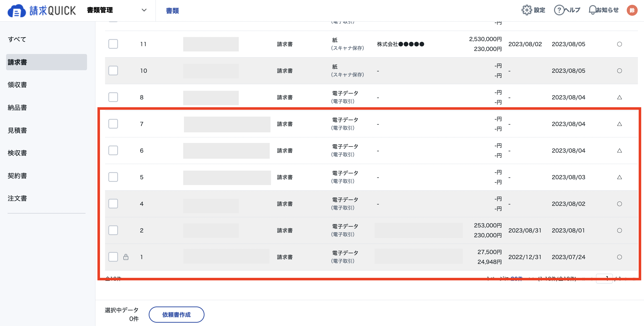The width and height of the screenshot is (644, 326).
Task: Click the document number 10
Action: point(143,71)
